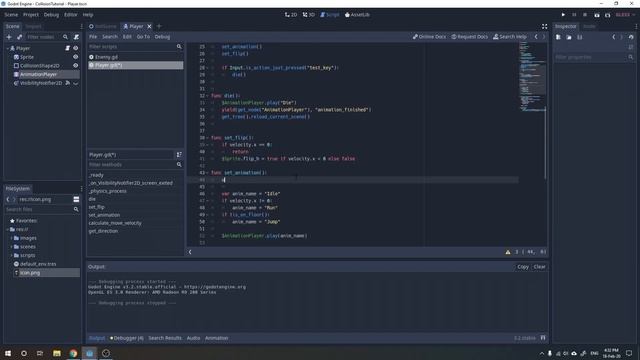The height and width of the screenshot is (360, 640).
Task: Open Online Docs
Action: pyautogui.click(x=429, y=37)
